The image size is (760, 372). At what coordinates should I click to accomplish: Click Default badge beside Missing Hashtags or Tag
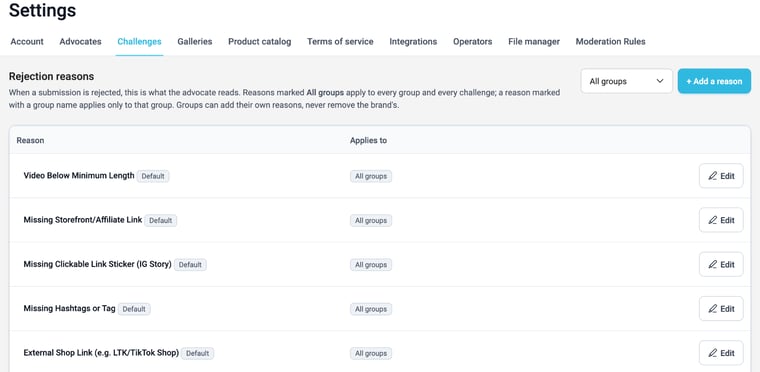(x=134, y=309)
